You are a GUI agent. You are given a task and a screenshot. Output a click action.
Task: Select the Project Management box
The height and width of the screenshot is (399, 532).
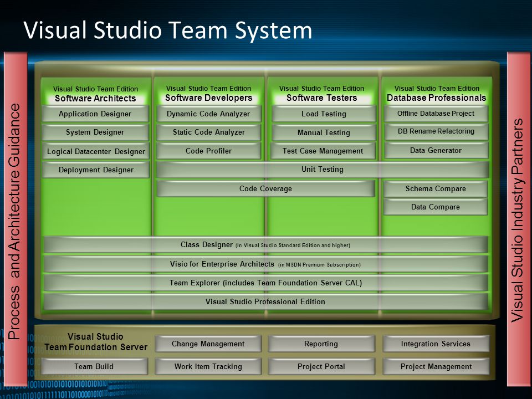point(436,366)
